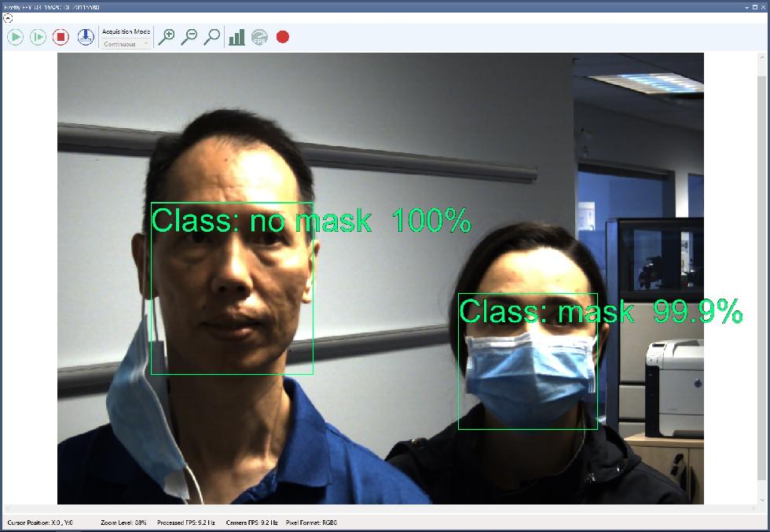Screen dimensions: 770x532
Task: Stop the camera stream with the red stop icon
Action: [60, 37]
